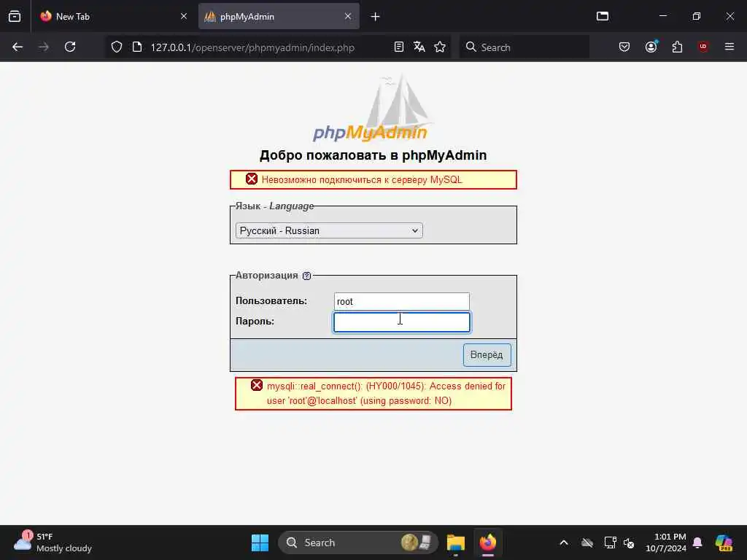Click the phpMyAdmin logo

tap(372, 110)
